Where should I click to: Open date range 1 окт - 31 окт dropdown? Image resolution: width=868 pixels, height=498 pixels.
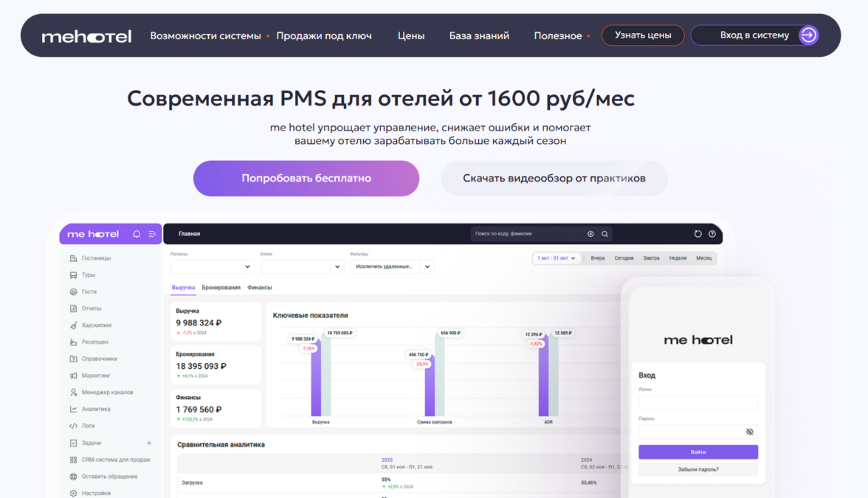(557, 258)
